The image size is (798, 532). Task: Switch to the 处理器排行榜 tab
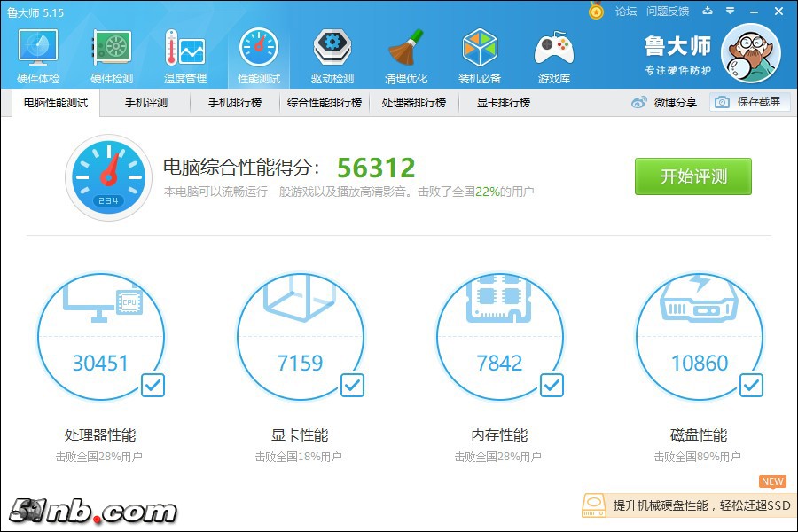tap(413, 103)
